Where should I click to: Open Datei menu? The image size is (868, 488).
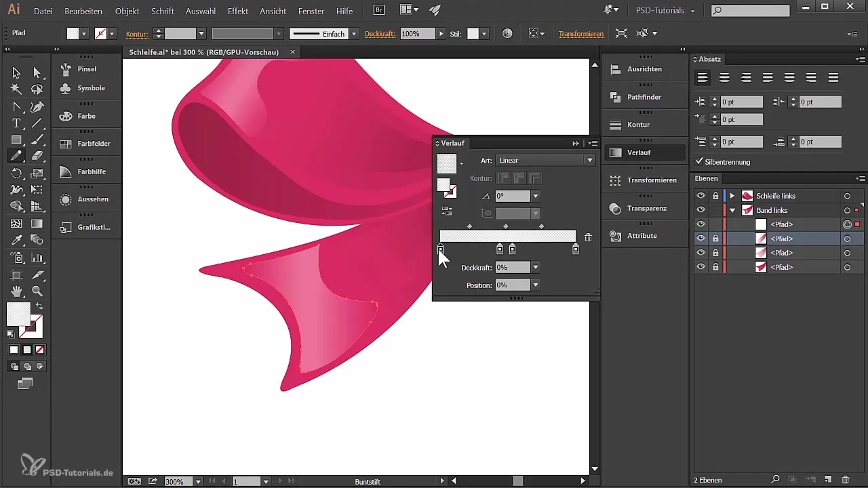click(x=43, y=12)
